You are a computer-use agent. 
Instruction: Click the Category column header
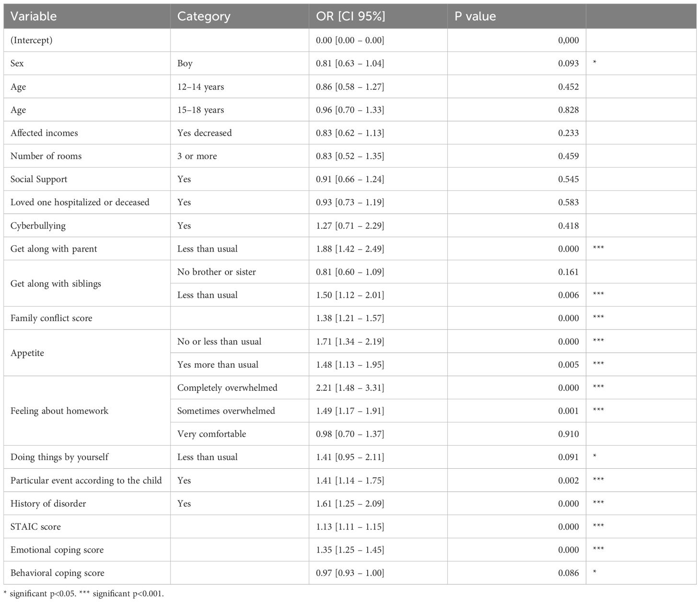click(204, 16)
